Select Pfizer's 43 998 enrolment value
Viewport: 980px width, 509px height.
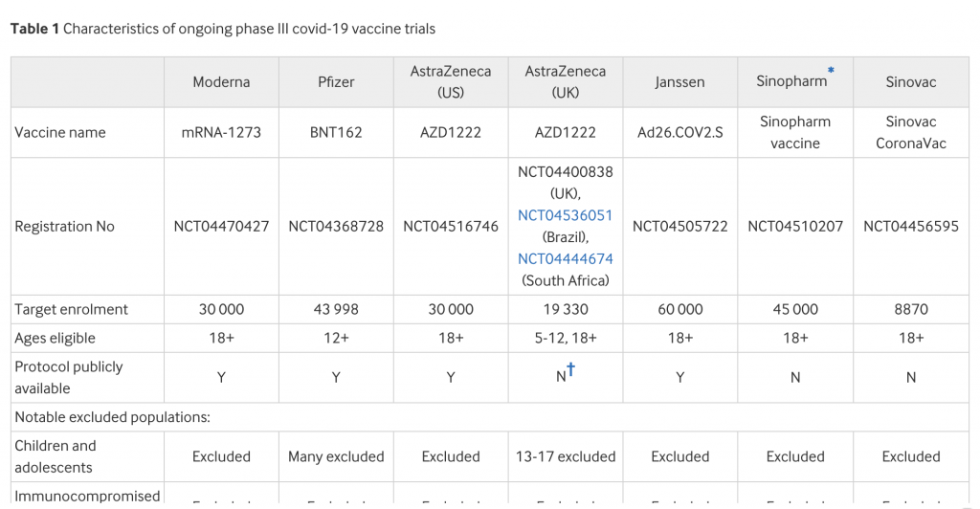(336, 309)
